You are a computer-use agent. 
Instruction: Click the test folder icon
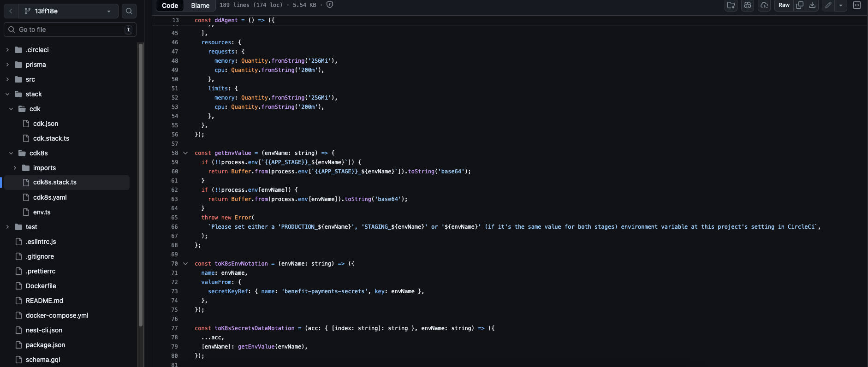(x=18, y=227)
